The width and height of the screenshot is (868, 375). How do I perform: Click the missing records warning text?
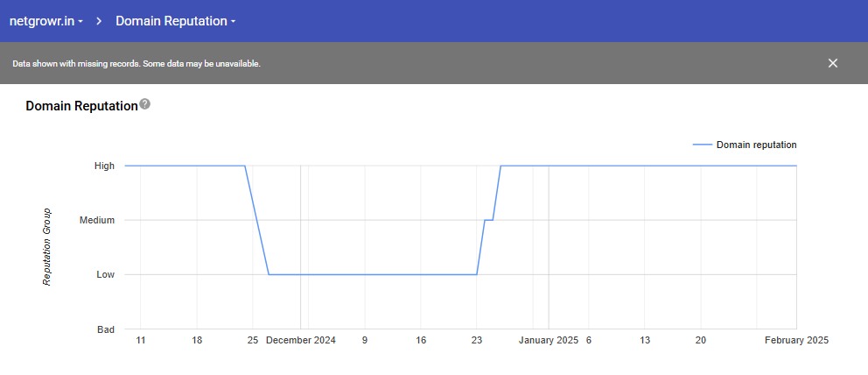point(136,64)
